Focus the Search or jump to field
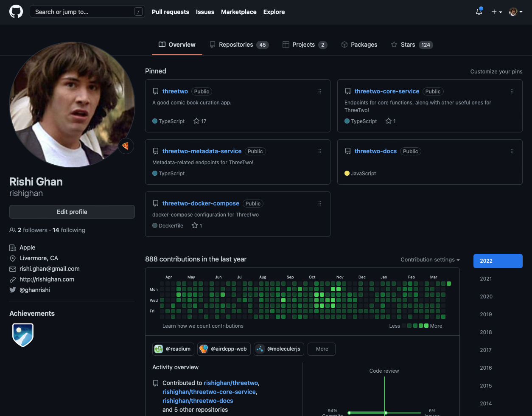The height and width of the screenshot is (416, 532). tap(87, 12)
